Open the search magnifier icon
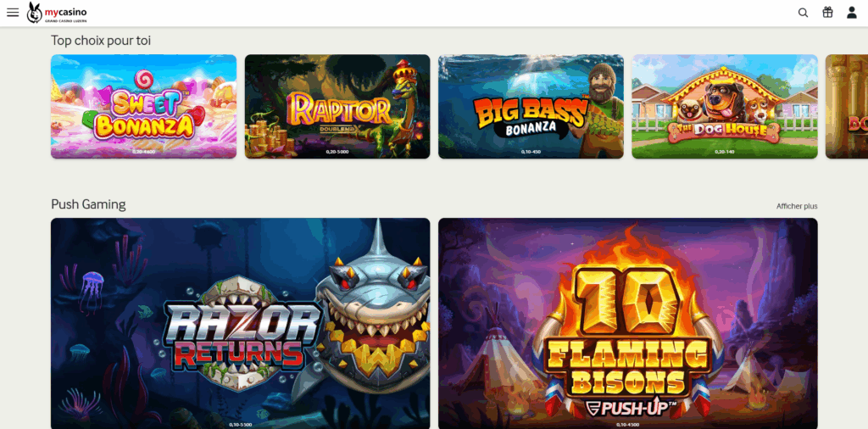 [x=803, y=13]
